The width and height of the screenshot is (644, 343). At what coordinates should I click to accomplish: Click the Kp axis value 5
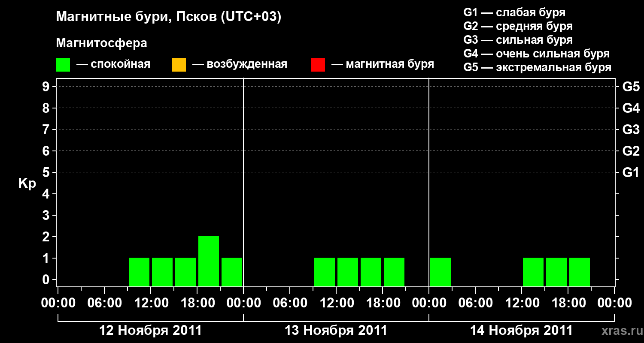point(47,172)
